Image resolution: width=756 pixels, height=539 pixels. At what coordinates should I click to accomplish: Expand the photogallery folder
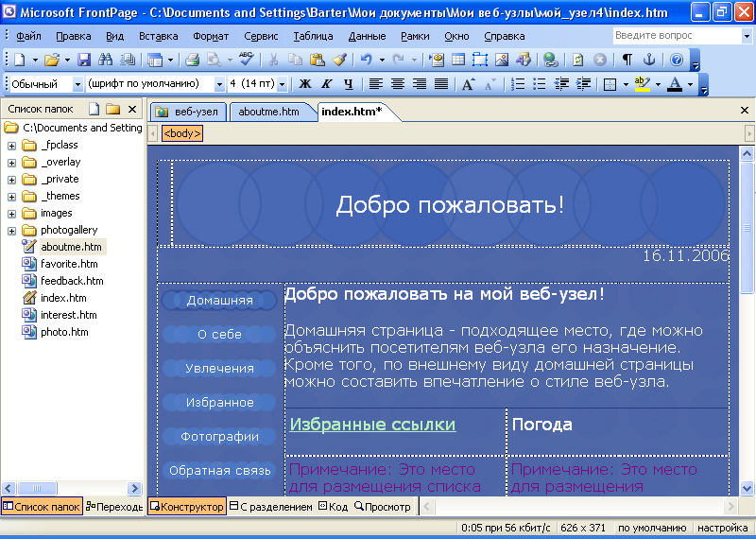pos(11,230)
